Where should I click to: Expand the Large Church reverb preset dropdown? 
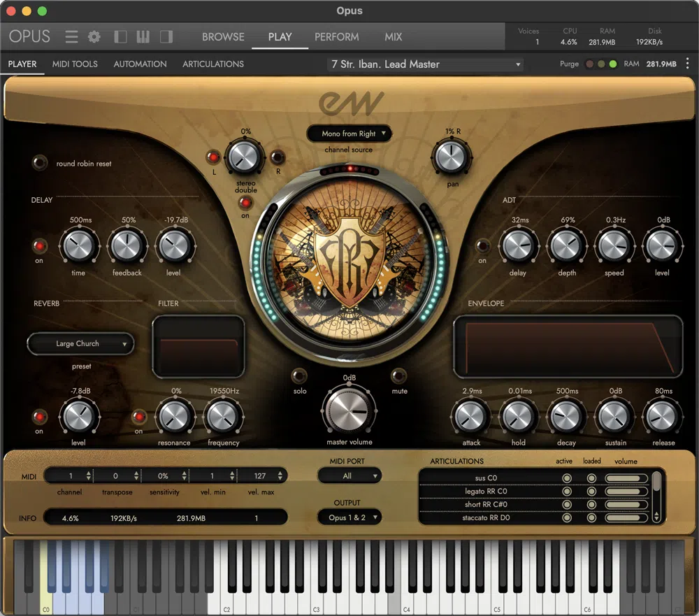click(x=80, y=344)
